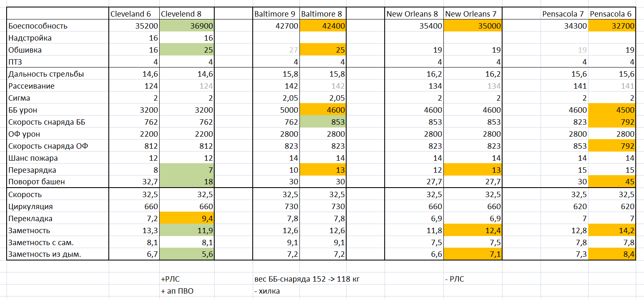Click the orange 45 Поворот башен cell
The image size is (644, 299).
(x=610, y=182)
